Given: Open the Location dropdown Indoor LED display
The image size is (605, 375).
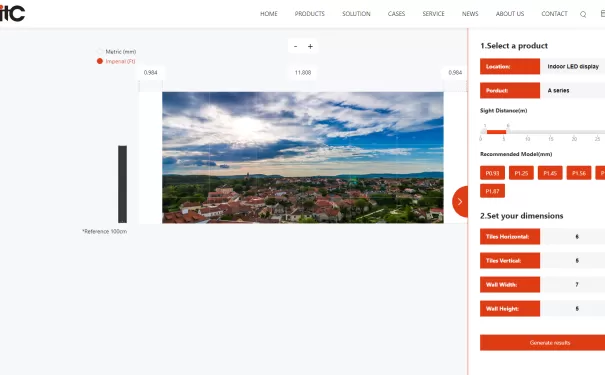Looking at the screenshot, I should tap(573, 66).
